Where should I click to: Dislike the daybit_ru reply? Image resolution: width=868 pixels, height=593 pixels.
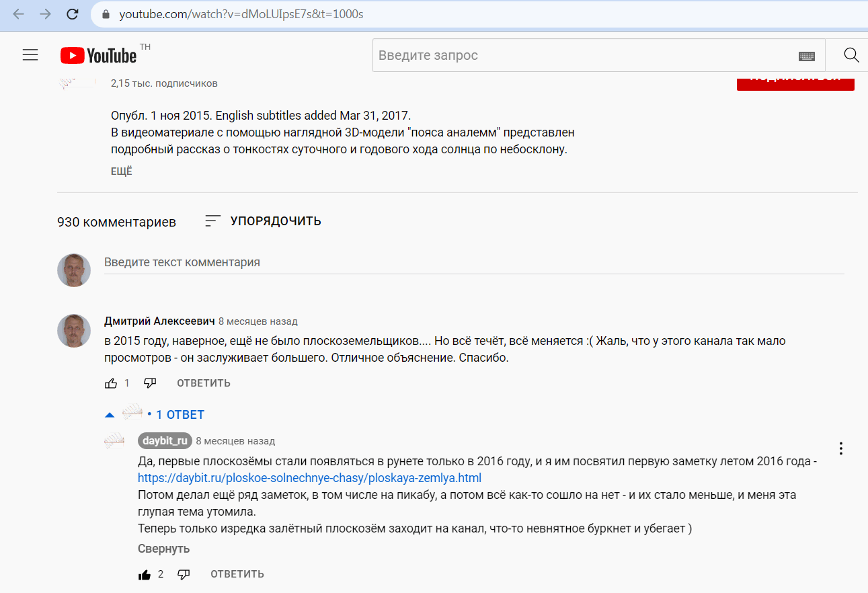coord(184,574)
